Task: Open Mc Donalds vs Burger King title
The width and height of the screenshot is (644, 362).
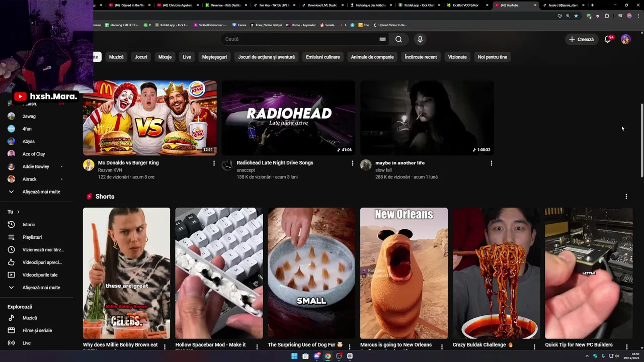Action: pos(128,163)
